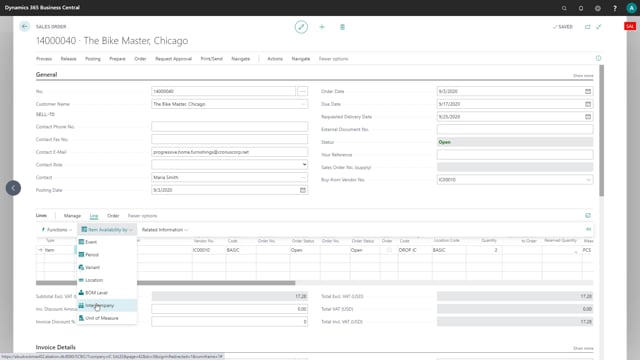Open the Related Information dropdown
Image resolution: width=640 pixels, height=360 pixels.
tap(165, 230)
